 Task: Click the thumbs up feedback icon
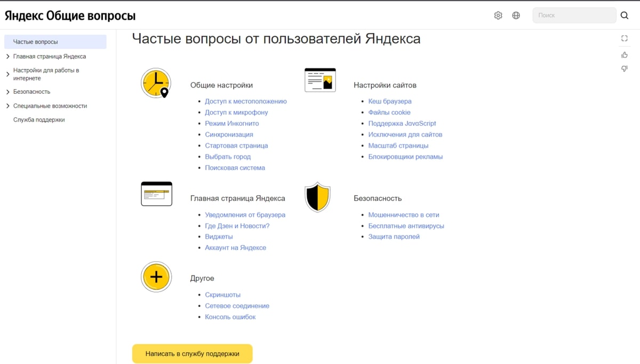(x=625, y=54)
